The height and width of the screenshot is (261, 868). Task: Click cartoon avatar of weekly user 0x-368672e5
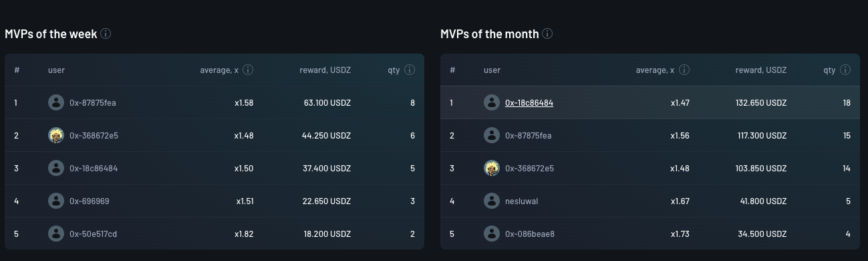click(x=56, y=135)
